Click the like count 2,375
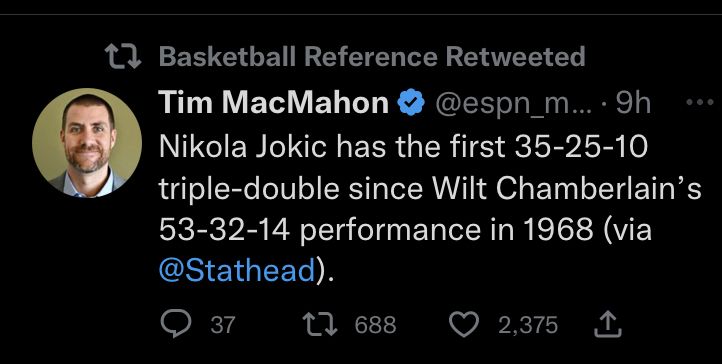The image size is (722, 364). coord(528,325)
